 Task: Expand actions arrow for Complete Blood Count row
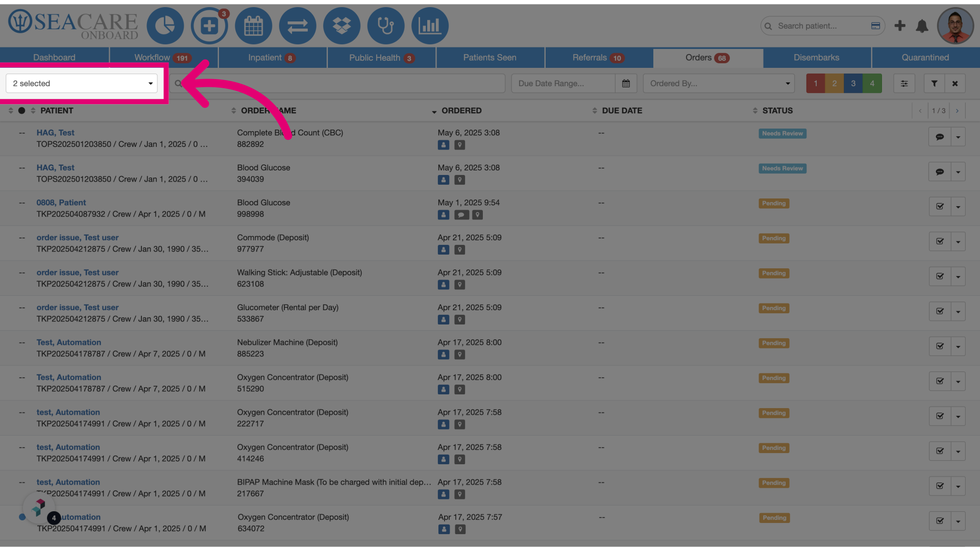pos(958,137)
